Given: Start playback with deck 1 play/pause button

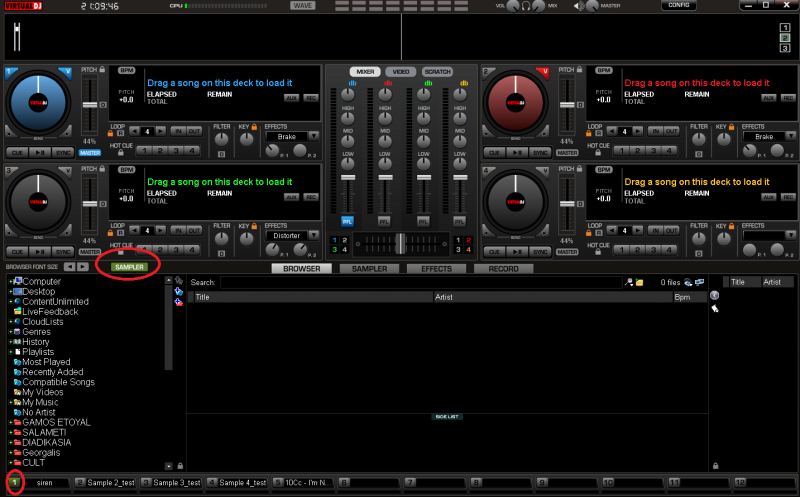Looking at the screenshot, I should click(x=40, y=153).
